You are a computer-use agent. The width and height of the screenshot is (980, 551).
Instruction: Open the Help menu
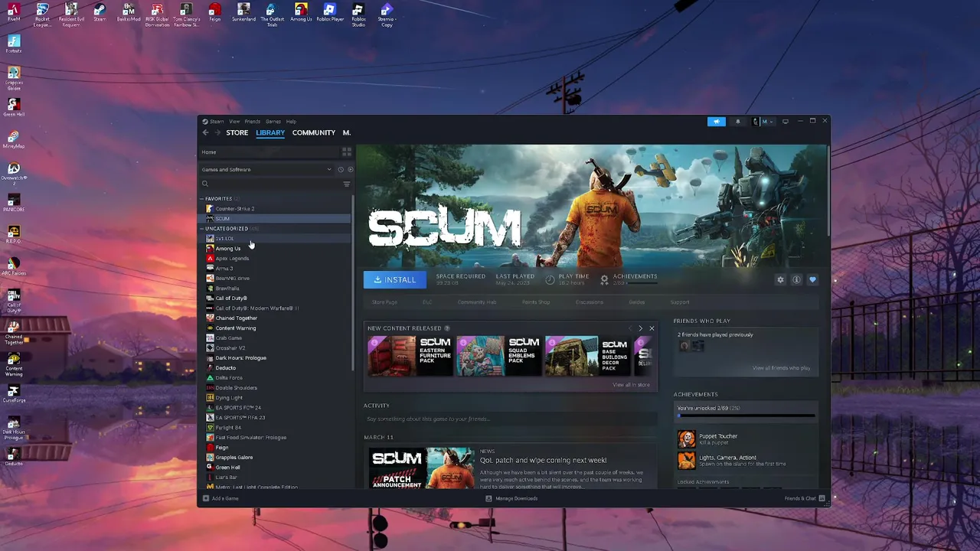[291, 122]
